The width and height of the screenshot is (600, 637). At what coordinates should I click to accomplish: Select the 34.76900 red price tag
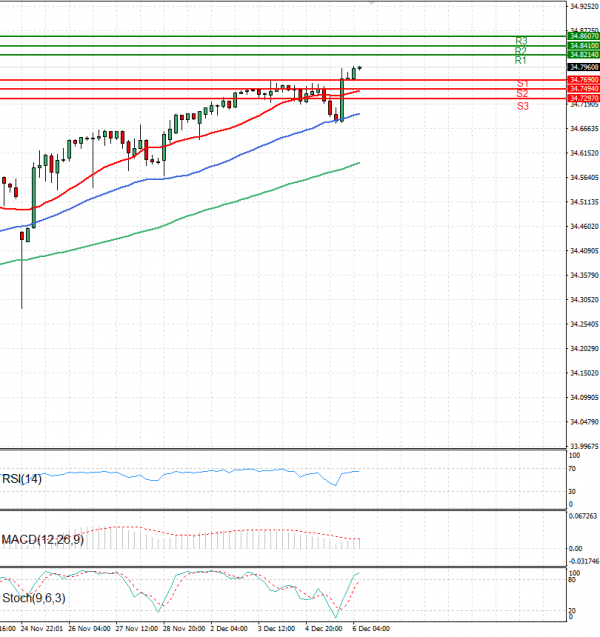582,79
